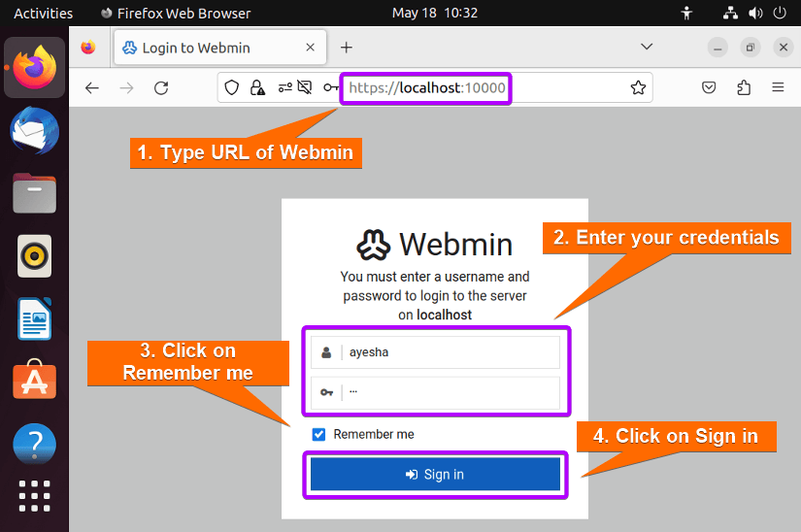Viewport: 801px width, 532px height.
Task: Open Firefox from the Ubuntu dock
Action: [35, 67]
